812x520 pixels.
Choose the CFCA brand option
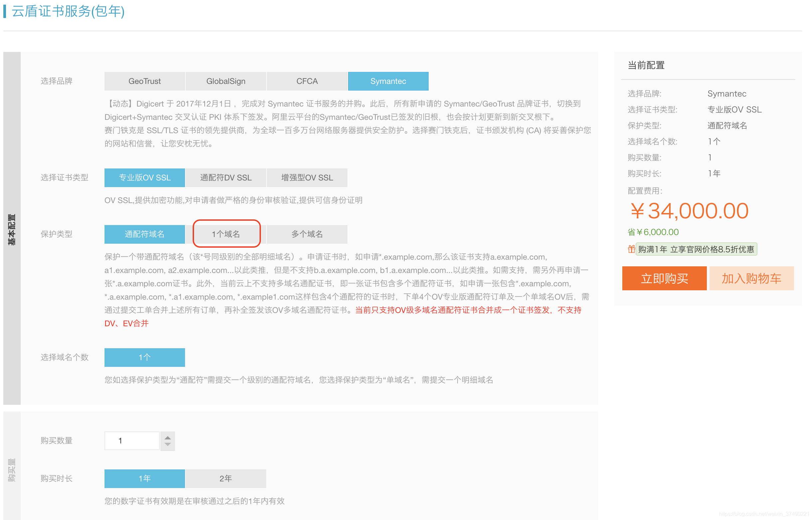tap(307, 81)
